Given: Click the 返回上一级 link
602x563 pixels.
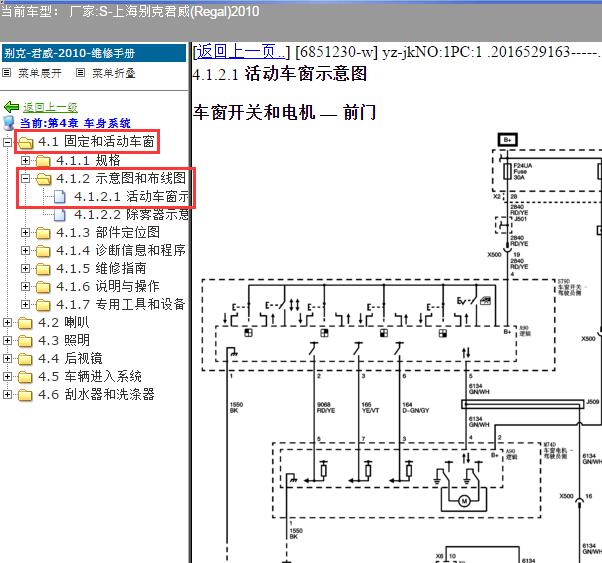Looking at the screenshot, I should tap(50, 107).
